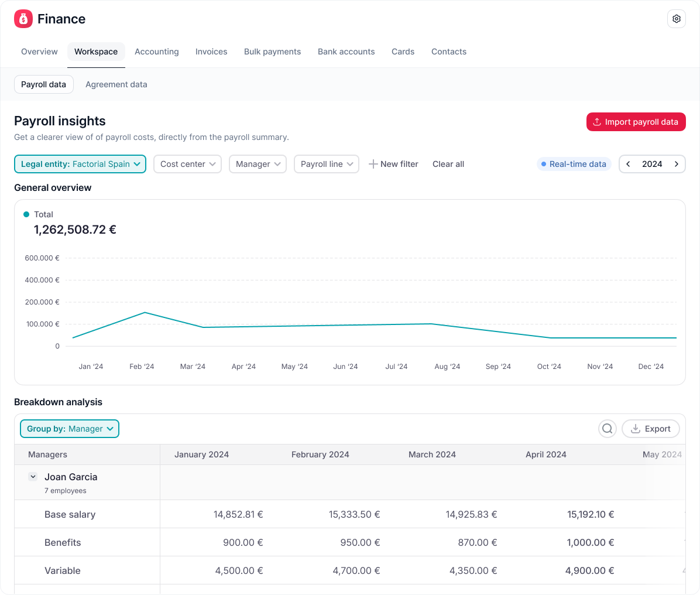Go to the Contacts tab
The width and height of the screenshot is (700, 595).
[449, 52]
